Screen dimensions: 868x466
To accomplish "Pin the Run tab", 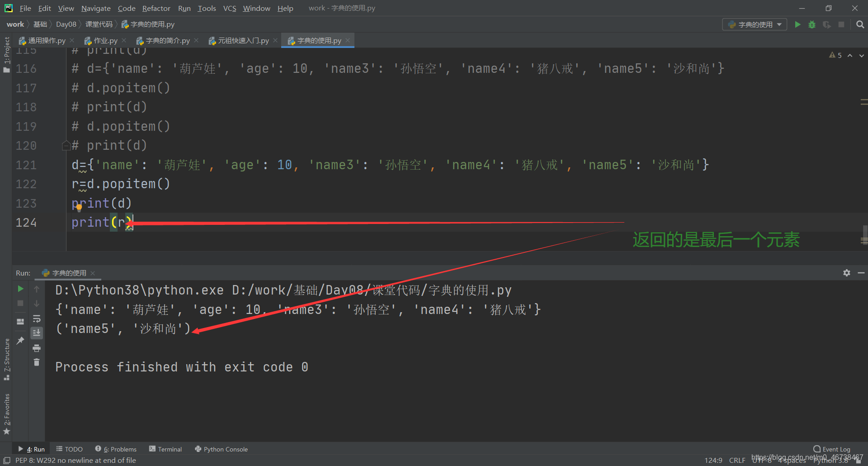I will click(x=20, y=340).
